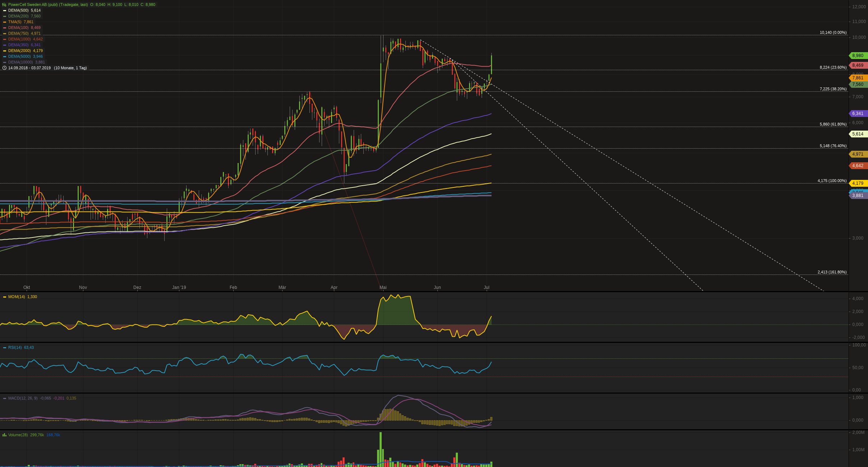Click the date range 14.09.2018 - 03.07.2019 text
The image size is (868, 467).
pyautogui.click(x=29, y=68)
